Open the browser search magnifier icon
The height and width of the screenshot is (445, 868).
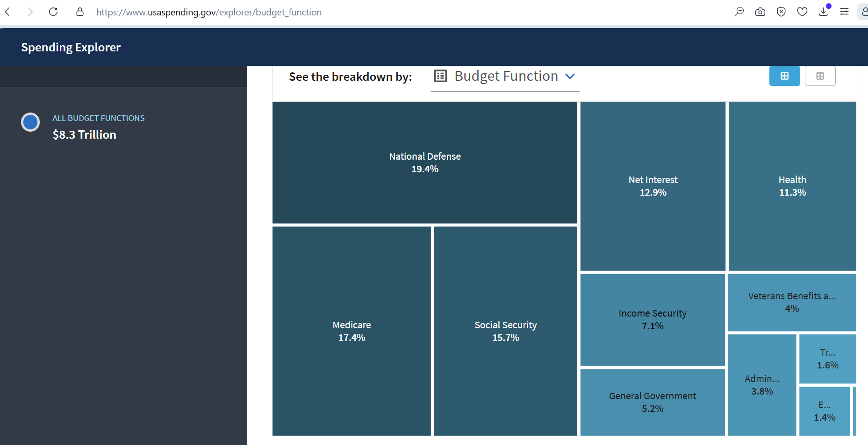tap(739, 12)
